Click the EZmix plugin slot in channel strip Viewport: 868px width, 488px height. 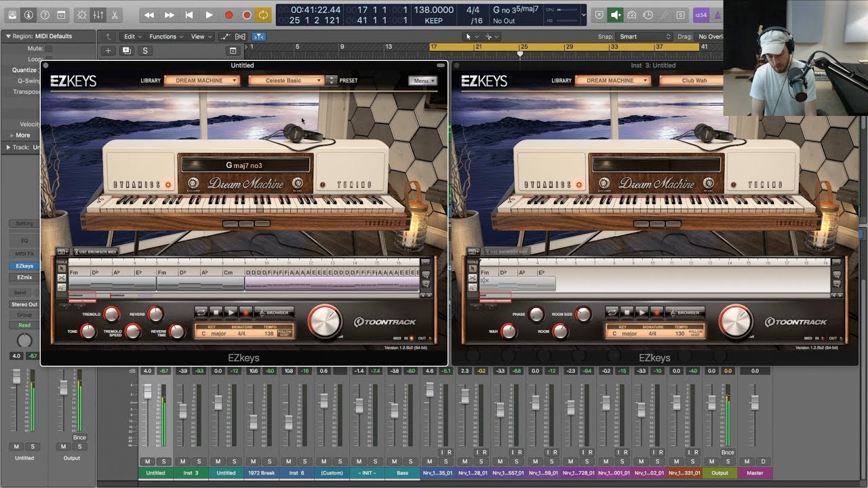24,277
